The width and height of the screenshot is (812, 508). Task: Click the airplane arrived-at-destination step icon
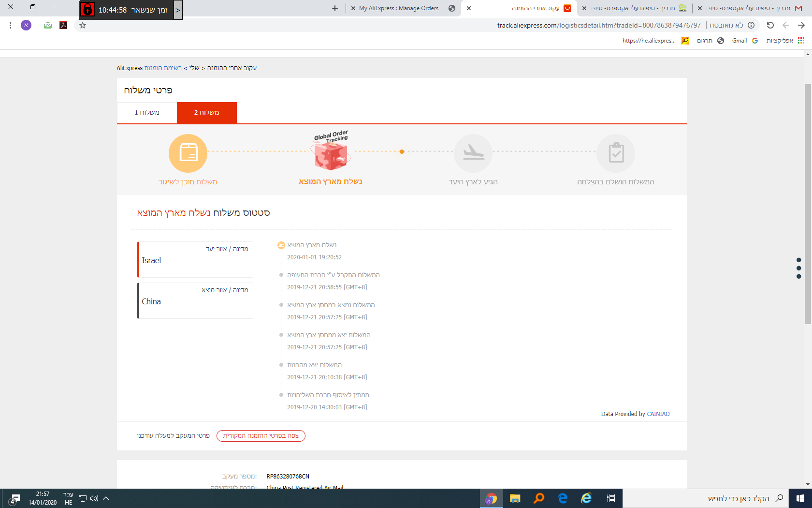[x=473, y=153]
